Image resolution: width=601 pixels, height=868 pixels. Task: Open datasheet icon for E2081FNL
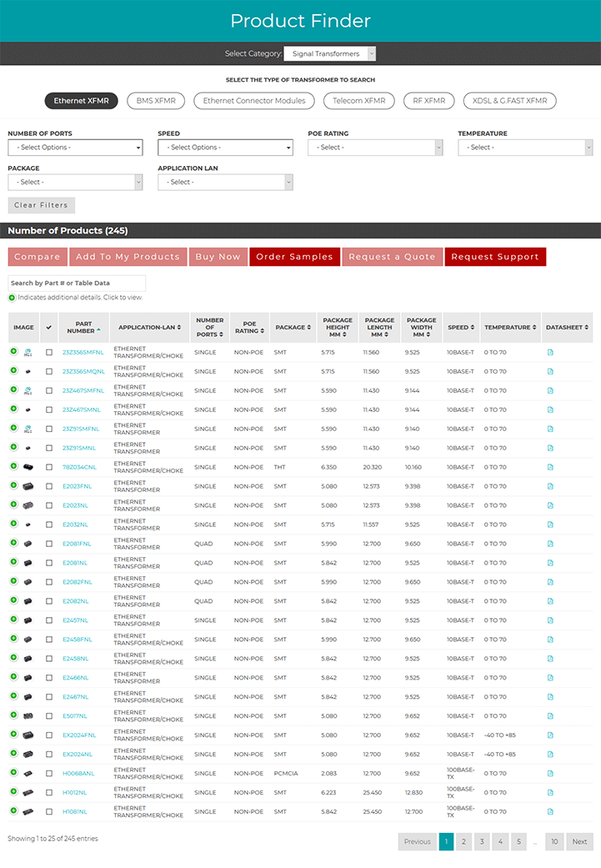[x=550, y=544]
